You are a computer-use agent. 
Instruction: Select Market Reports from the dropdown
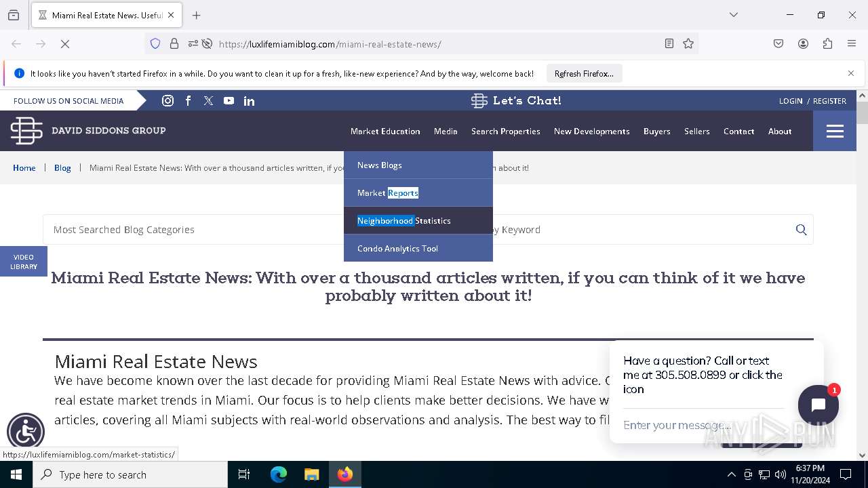point(418,192)
